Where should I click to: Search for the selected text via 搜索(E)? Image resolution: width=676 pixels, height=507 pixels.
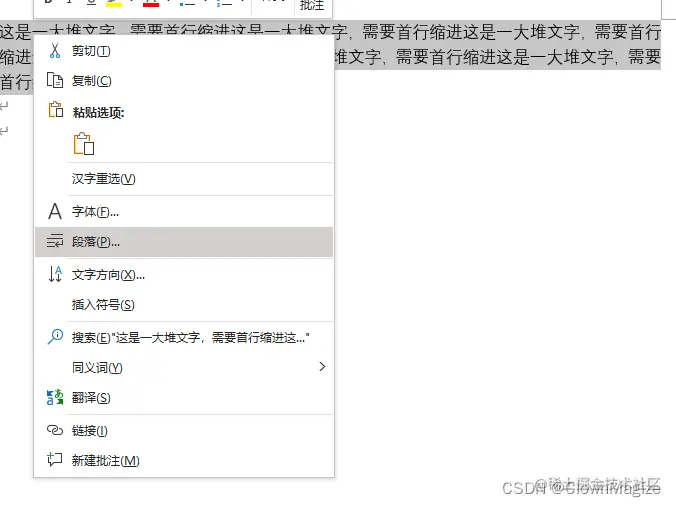184,338
